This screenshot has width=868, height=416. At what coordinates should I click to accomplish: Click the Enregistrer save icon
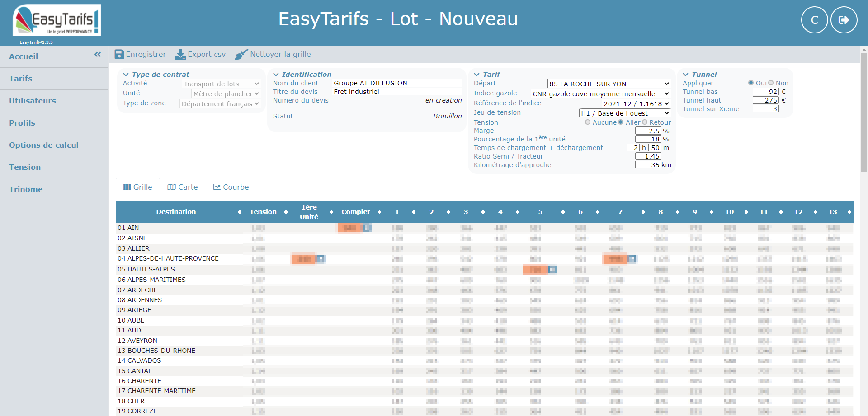pos(119,55)
